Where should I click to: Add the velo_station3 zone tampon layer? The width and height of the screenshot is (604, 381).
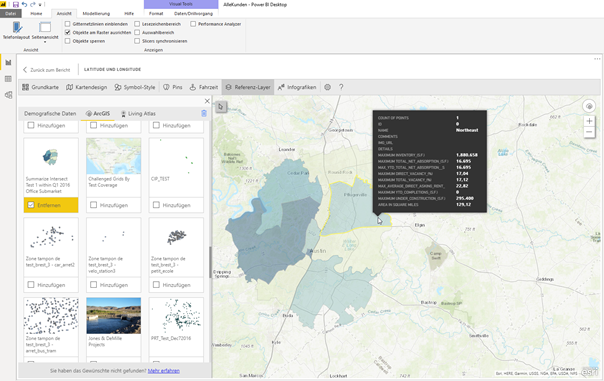tap(114, 285)
